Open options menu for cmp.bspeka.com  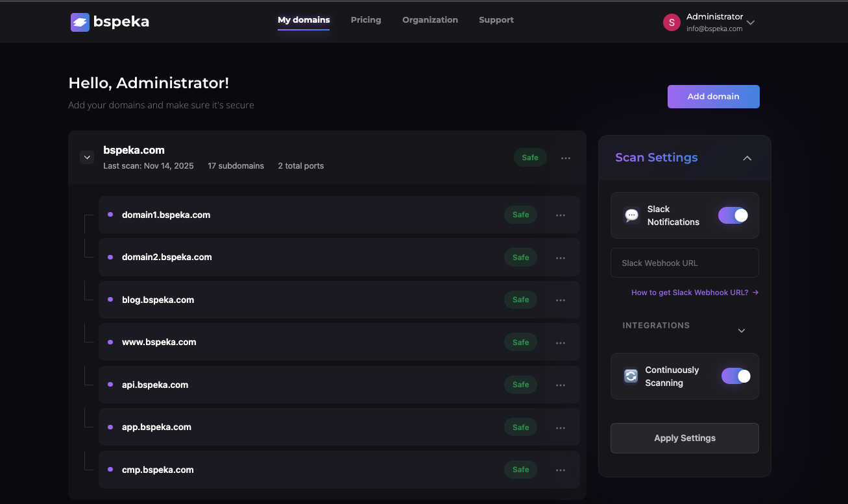click(561, 470)
